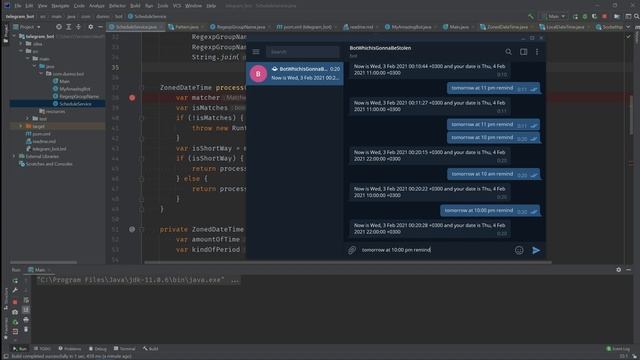640x360 pixels.
Task: Expand the target folder
Action: point(21,126)
